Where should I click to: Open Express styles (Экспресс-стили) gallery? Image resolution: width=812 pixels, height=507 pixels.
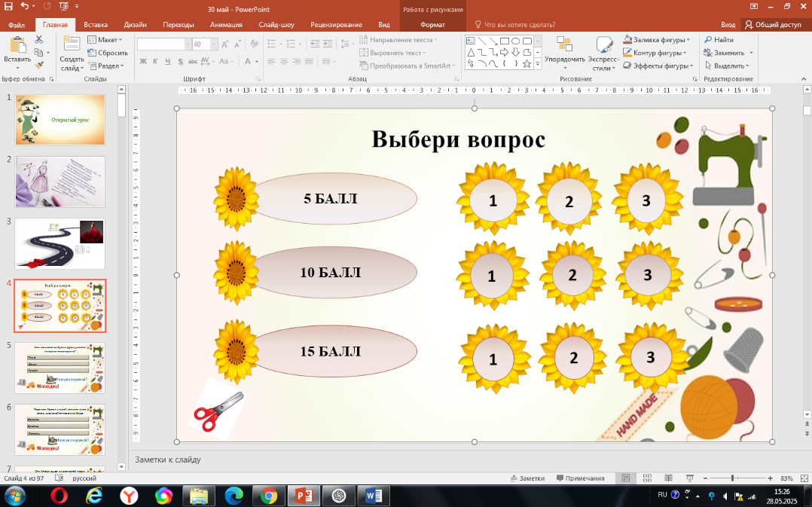[x=604, y=53]
